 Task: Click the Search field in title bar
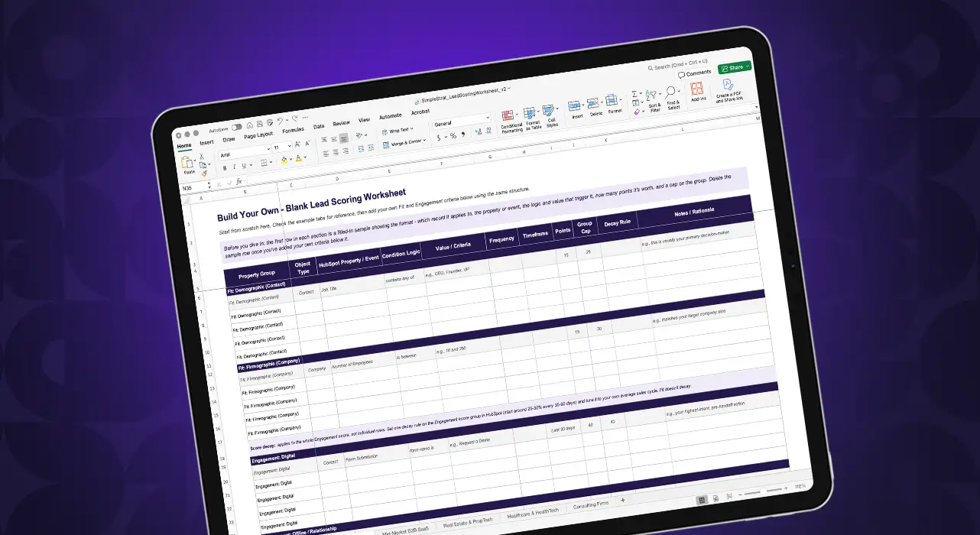[x=677, y=66]
